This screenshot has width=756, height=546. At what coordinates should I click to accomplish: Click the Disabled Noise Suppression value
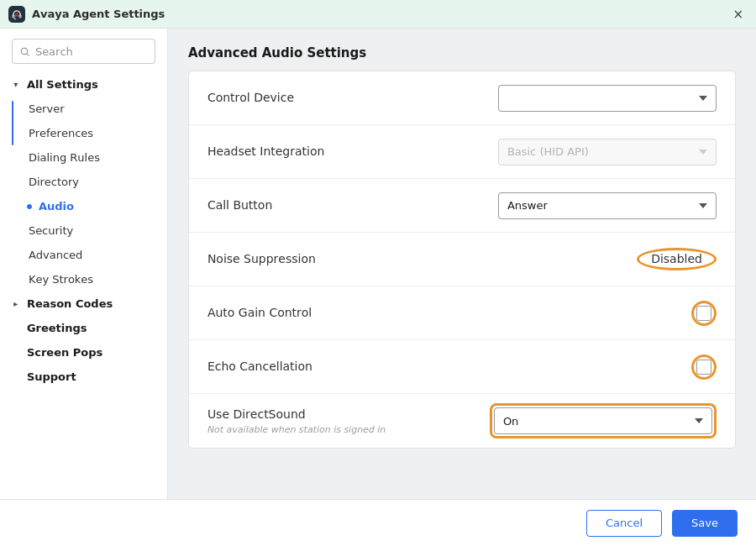(676, 259)
